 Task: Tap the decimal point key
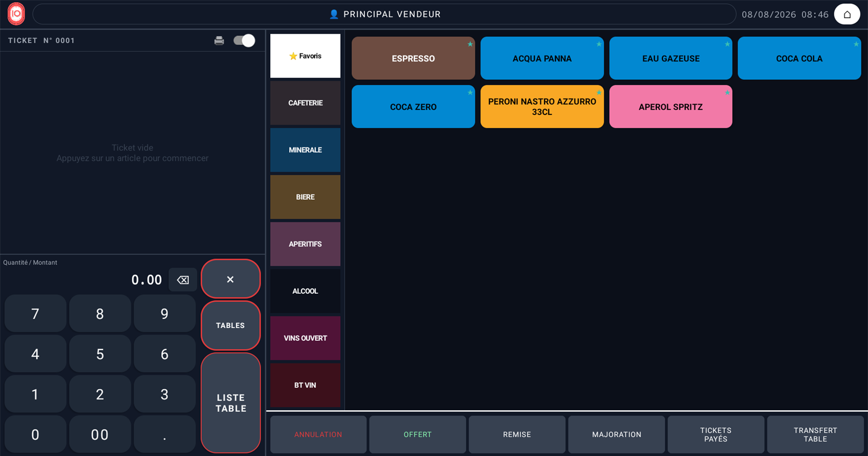164,434
